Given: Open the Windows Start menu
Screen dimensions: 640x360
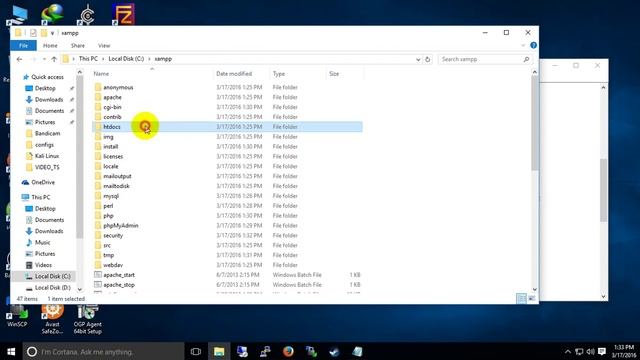Looking at the screenshot, I should (x=11, y=351).
